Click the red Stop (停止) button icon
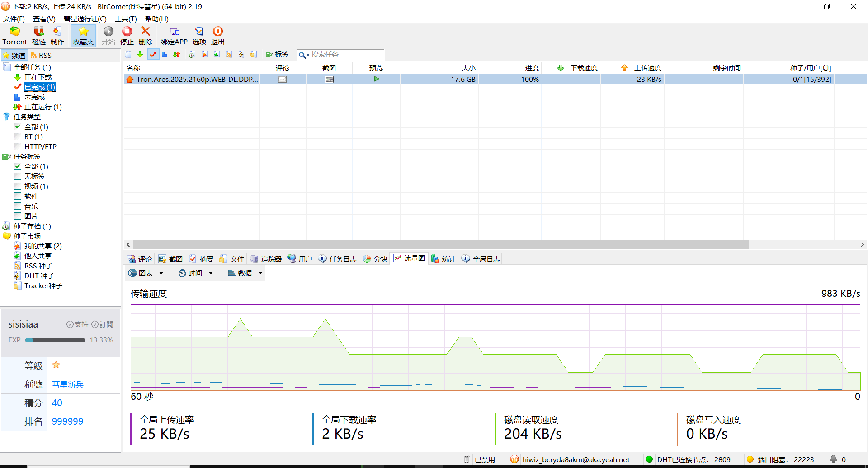868x468 pixels. (x=127, y=32)
